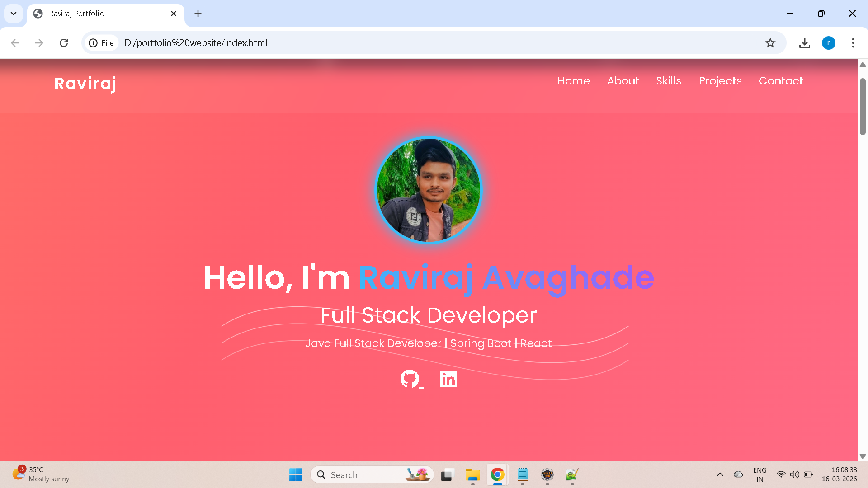Click the Raviraj site logo
The image size is (868, 488).
(85, 84)
